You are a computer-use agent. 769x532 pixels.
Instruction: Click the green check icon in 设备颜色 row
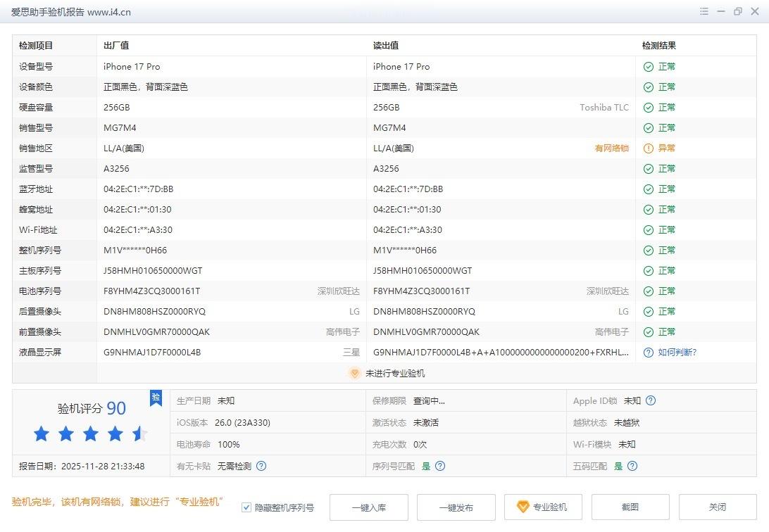point(649,87)
